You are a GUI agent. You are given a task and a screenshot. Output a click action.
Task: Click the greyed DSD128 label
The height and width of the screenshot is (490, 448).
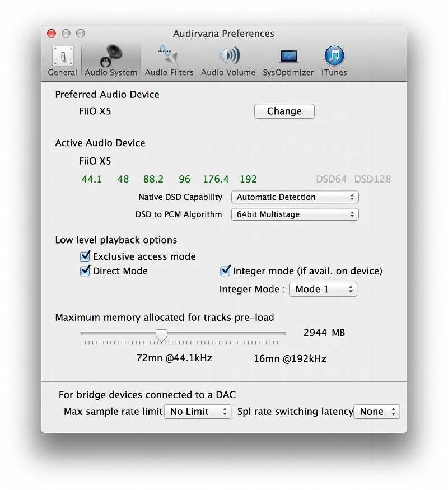click(372, 179)
